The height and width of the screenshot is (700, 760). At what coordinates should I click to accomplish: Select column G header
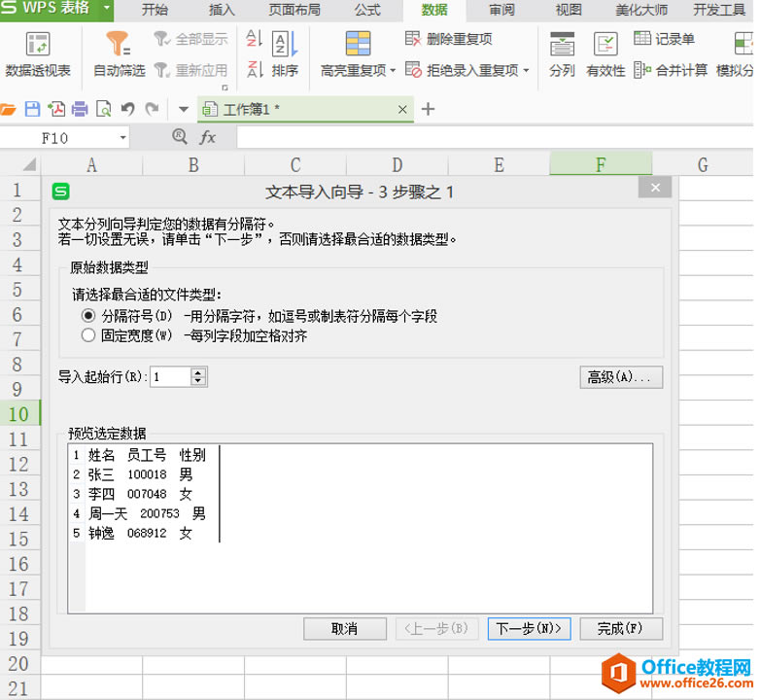tap(703, 164)
